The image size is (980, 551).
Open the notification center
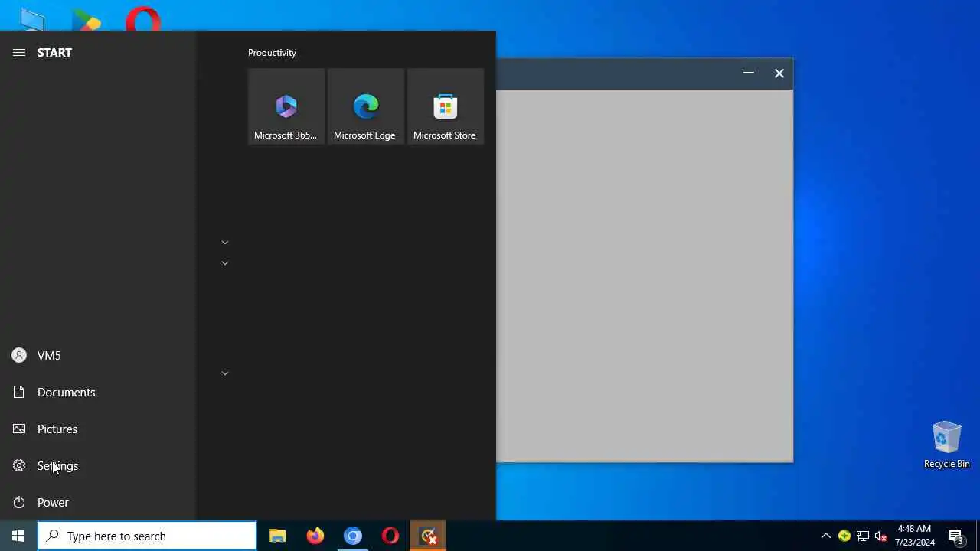tap(956, 536)
